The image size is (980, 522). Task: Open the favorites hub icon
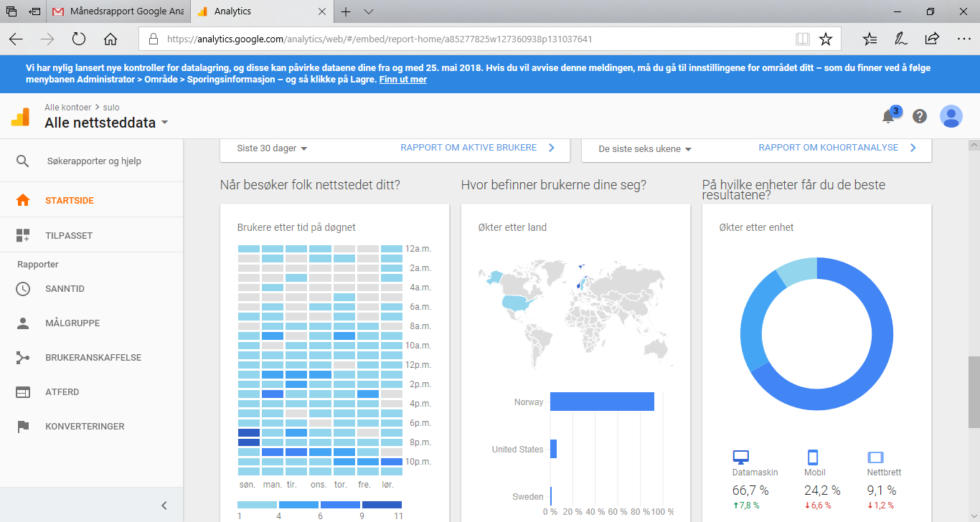[x=870, y=39]
